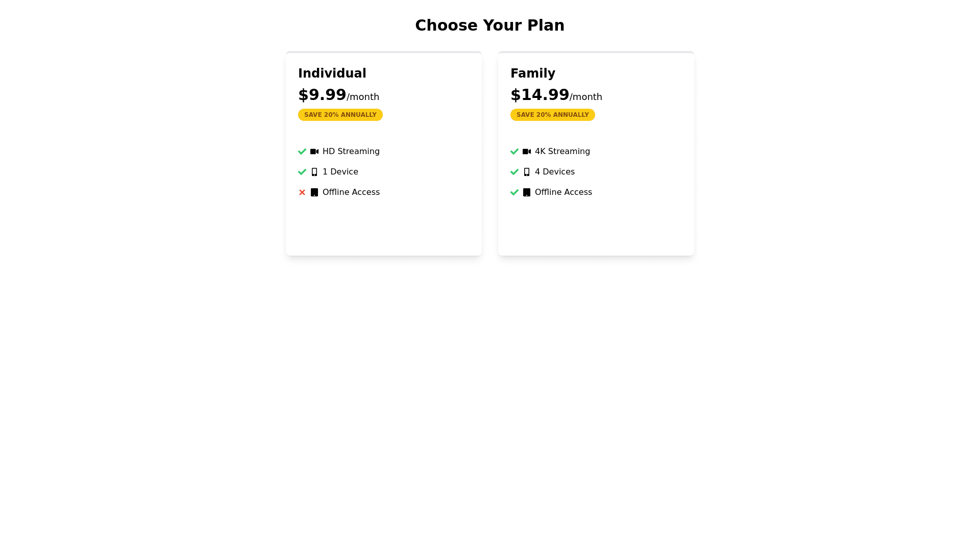Click the tablet icon in the Family plan
This screenshot has width=980, height=551.
coord(527,192)
